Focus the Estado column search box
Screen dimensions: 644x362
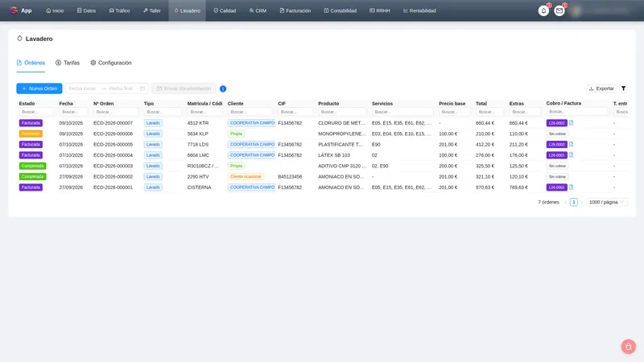(x=36, y=112)
